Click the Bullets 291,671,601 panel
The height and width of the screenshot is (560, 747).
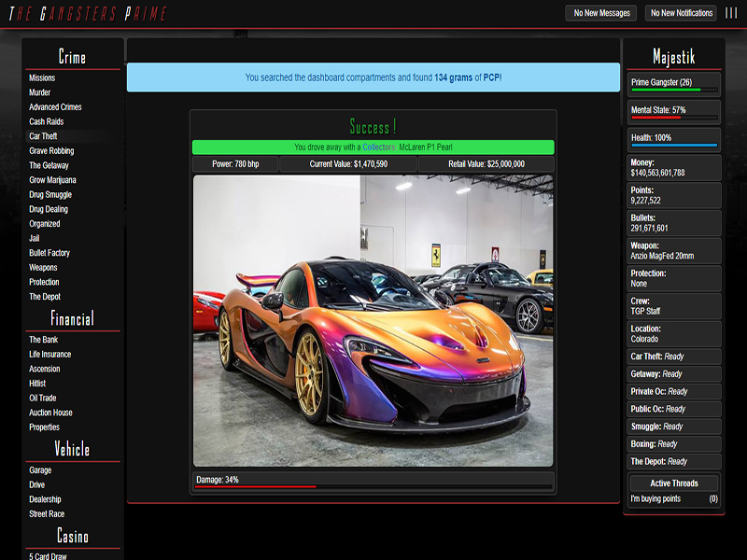point(673,223)
